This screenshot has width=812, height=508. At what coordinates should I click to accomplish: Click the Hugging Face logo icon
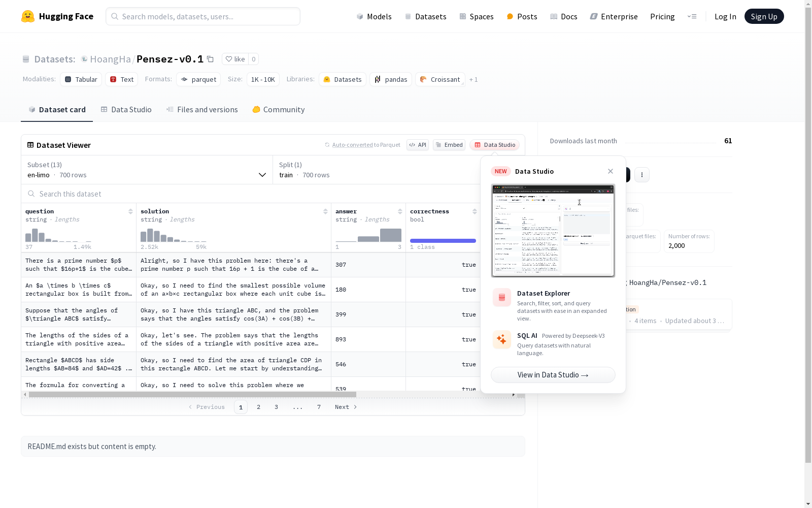pos(28,16)
